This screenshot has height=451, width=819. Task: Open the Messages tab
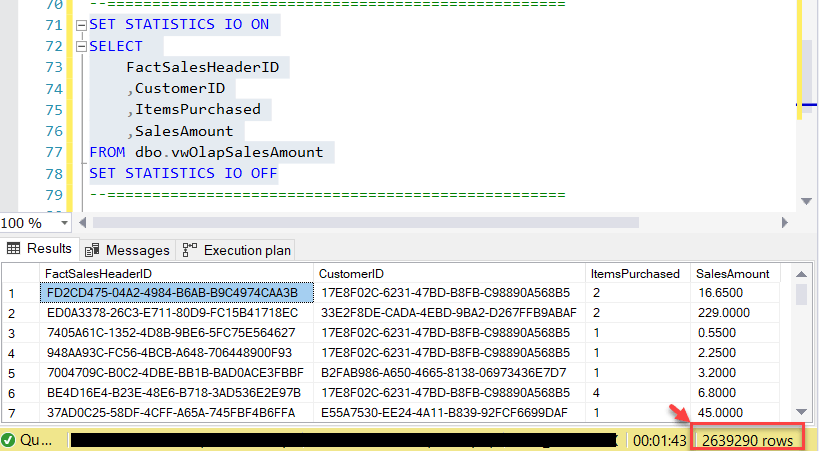point(127,250)
